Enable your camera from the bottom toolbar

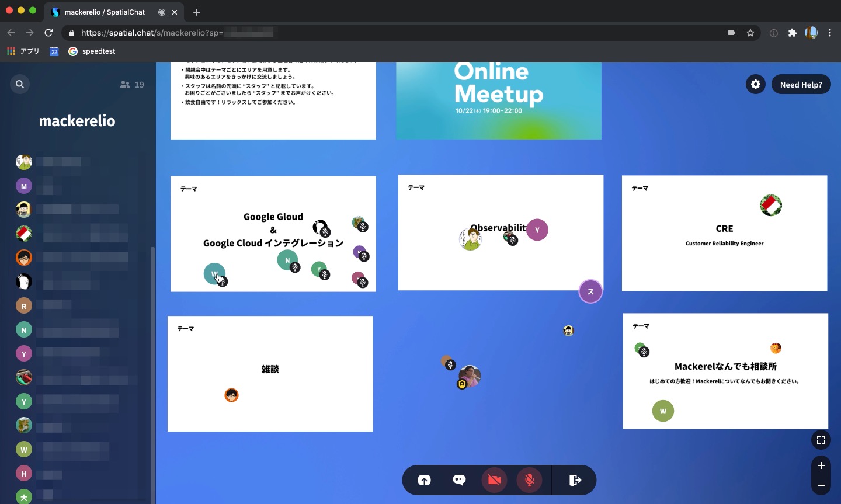coord(494,479)
